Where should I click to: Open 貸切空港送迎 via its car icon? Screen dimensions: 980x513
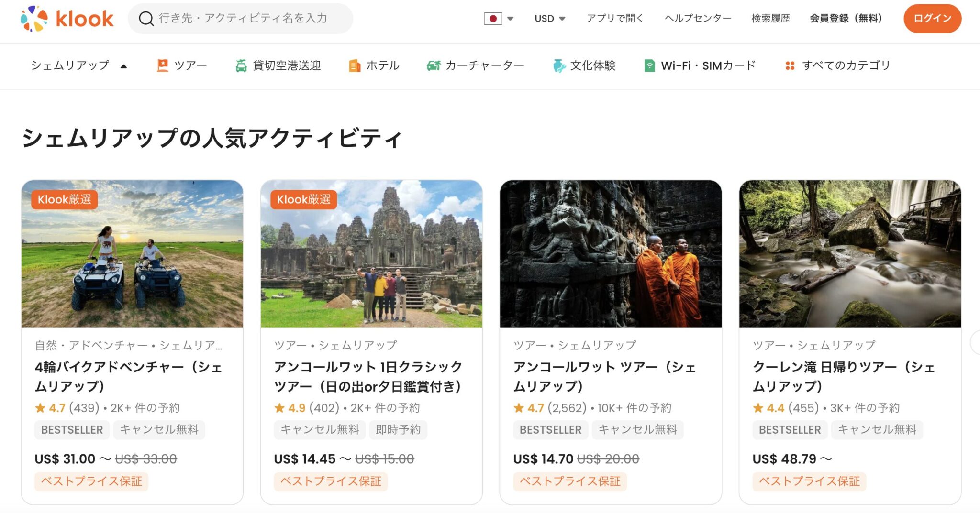(241, 65)
